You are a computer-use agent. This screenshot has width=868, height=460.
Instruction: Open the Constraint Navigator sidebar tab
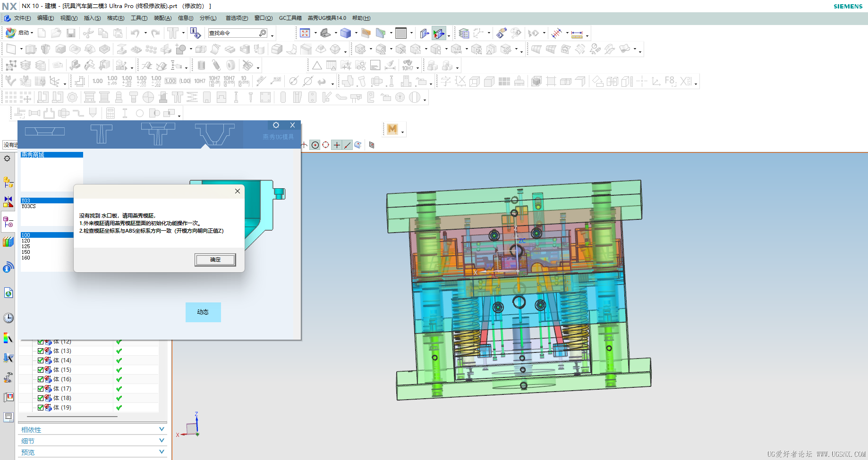(x=9, y=202)
